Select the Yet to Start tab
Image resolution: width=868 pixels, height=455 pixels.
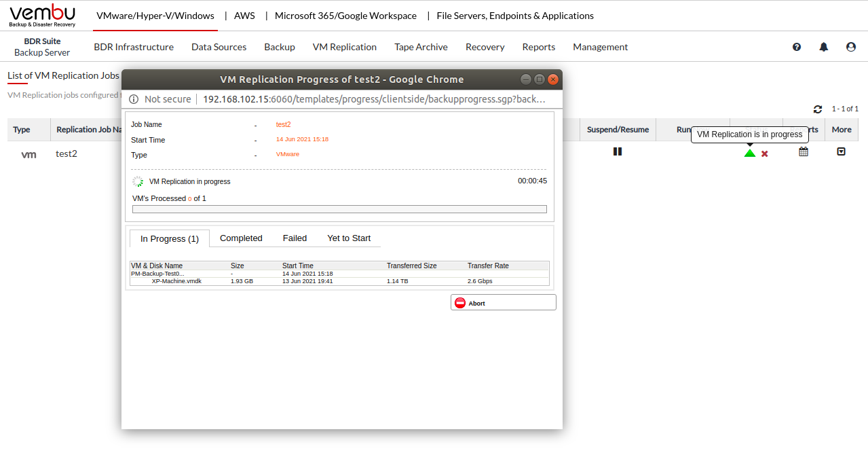[349, 238]
